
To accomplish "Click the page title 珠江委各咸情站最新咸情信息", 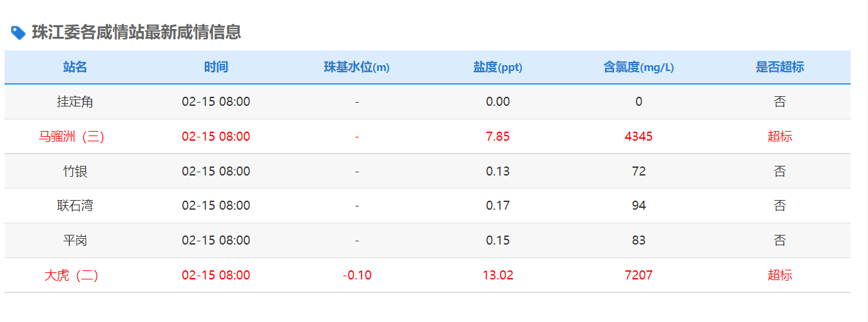I will coord(136,33).
